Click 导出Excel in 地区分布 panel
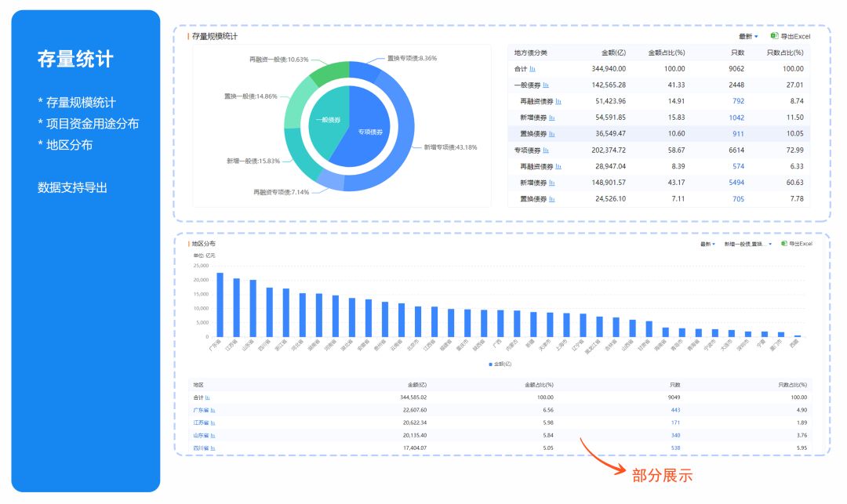The image size is (847, 504). (x=796, y=245)
